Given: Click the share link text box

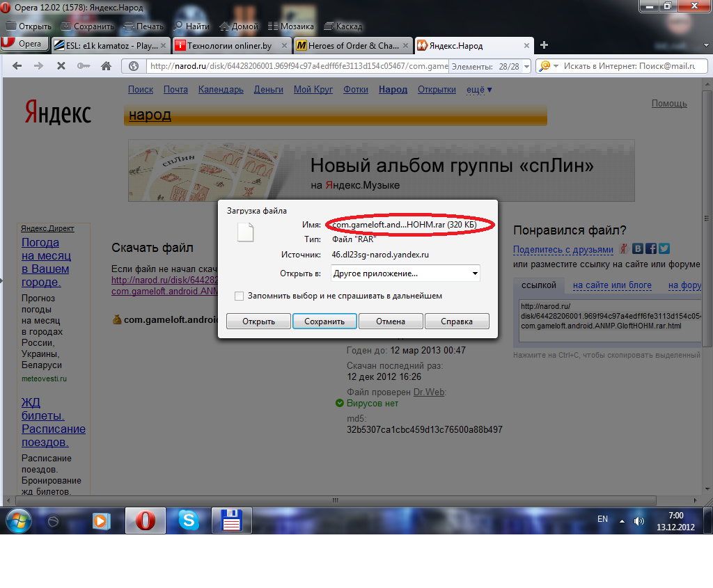Looking at the screenshot, I should point(610,320).
